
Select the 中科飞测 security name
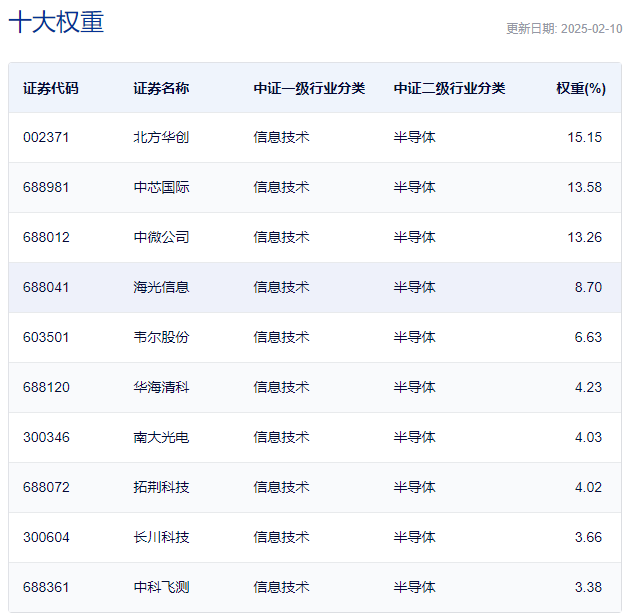tap(161, 587)
